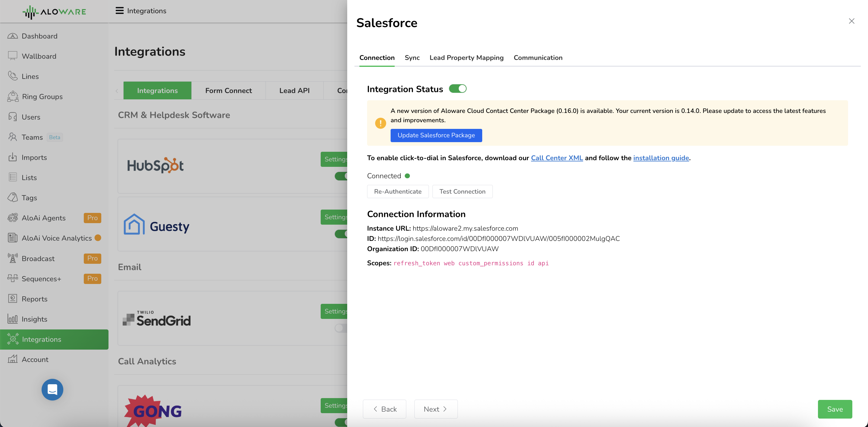Image resolution: width=868 pixels, height=427 pixels.
Task: Select the Lead API tab
Action: pos(294,90)
